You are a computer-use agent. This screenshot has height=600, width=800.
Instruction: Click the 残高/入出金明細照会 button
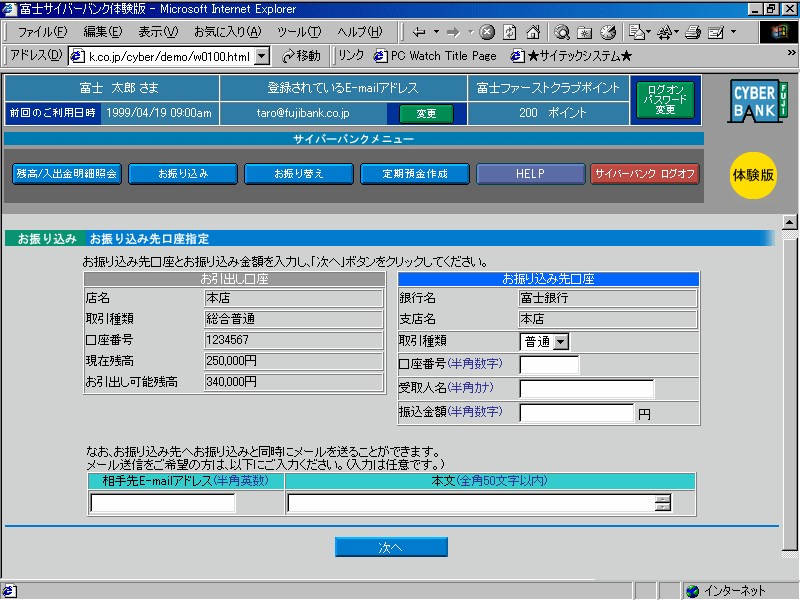click(x=67, y=174)
